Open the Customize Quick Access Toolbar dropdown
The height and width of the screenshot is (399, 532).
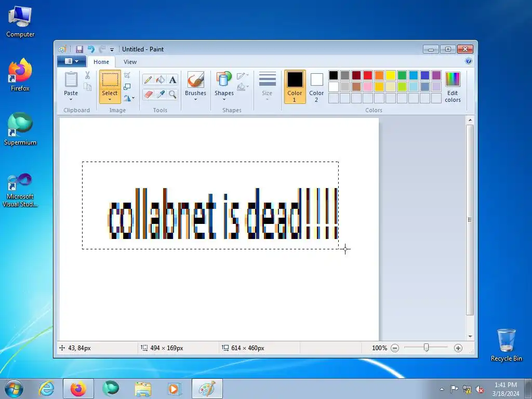[x=112, y=49]
